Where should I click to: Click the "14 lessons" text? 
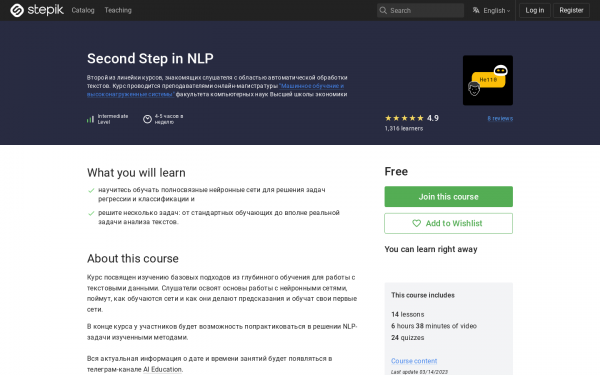[408, 315]
